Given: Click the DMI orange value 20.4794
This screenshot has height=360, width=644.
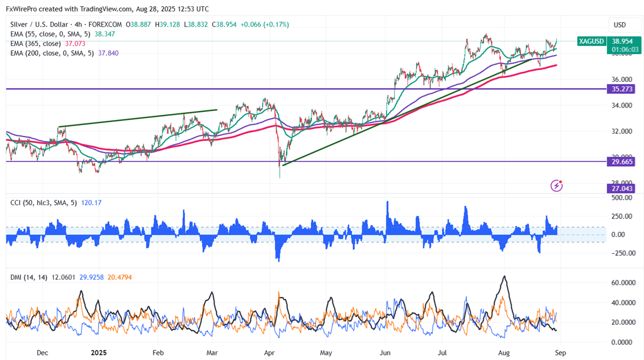Looking at the screenshot, I should coord(120,277).
